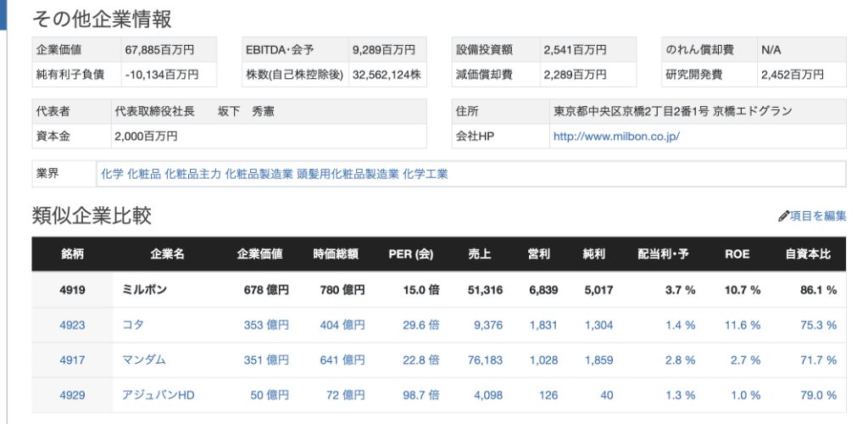Image resolution: width=868 pixels, height=424 pixels.
Task: Click コタ's 11.6 % ROE value
Action: (743, 325)
